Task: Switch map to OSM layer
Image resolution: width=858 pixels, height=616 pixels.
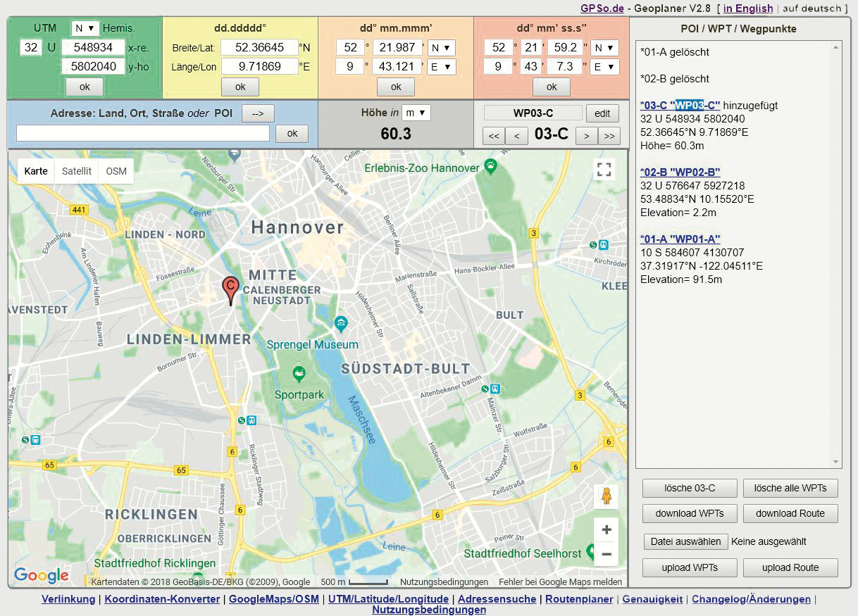Action: [116, 171]
